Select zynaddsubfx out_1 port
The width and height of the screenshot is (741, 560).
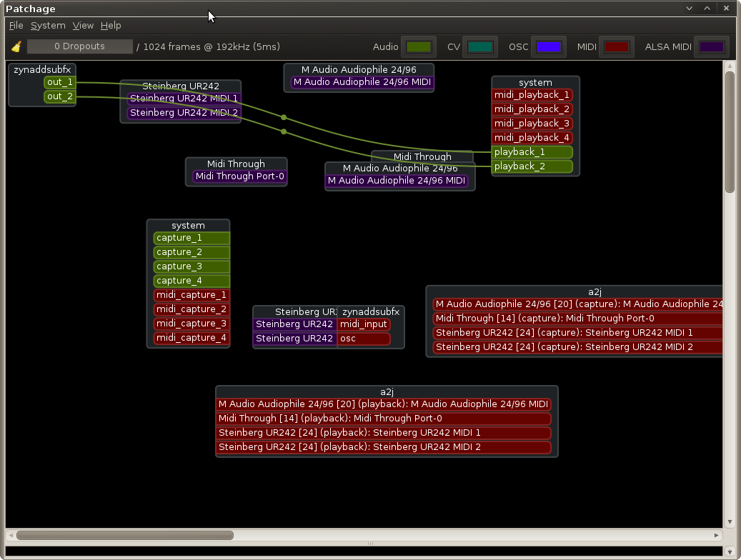click(x=60, y=82)
